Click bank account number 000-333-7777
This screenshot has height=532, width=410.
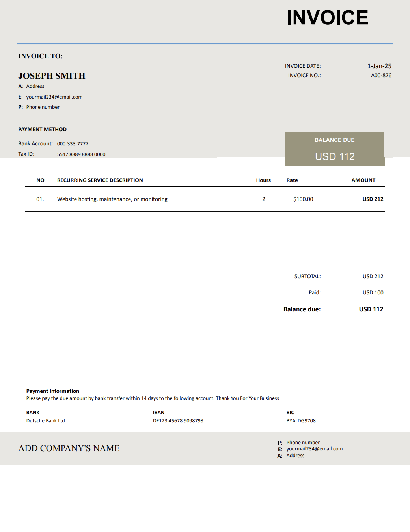pos(73,144)
